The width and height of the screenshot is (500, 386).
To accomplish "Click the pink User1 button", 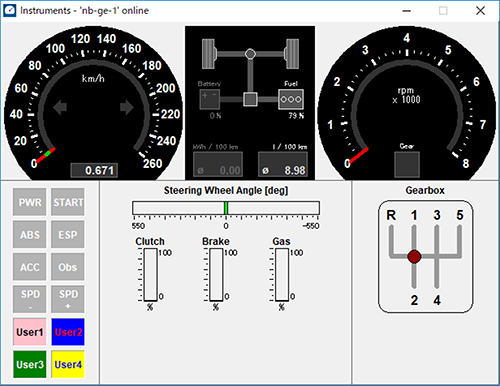I will (x=30, y=332).
